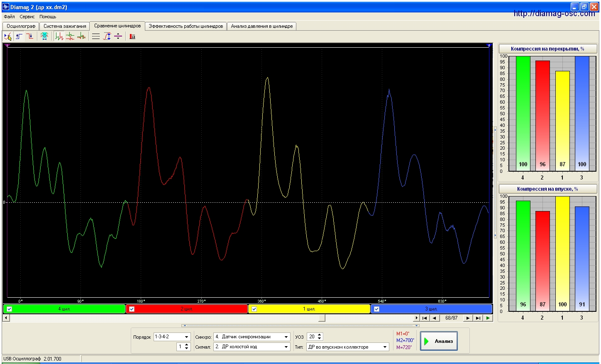Click the left arrow of horizontal scrollbar
The image size is (601, 364).
pyautogui.click(x=6, y=318)
